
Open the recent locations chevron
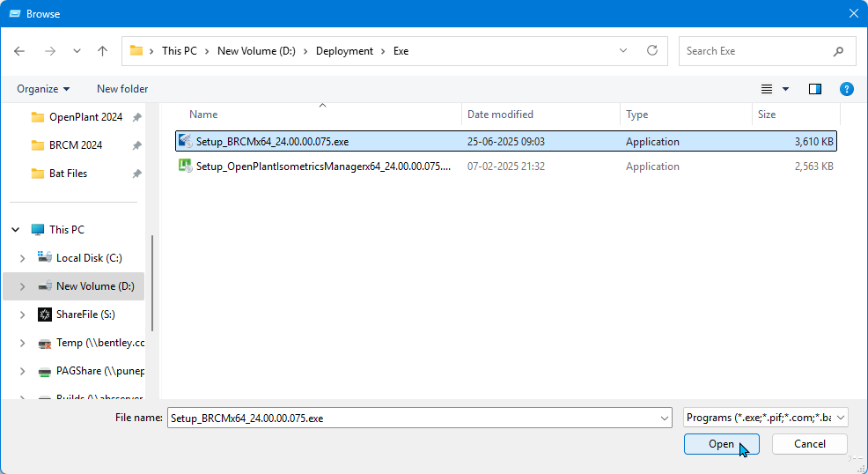[x=77, y=51]
